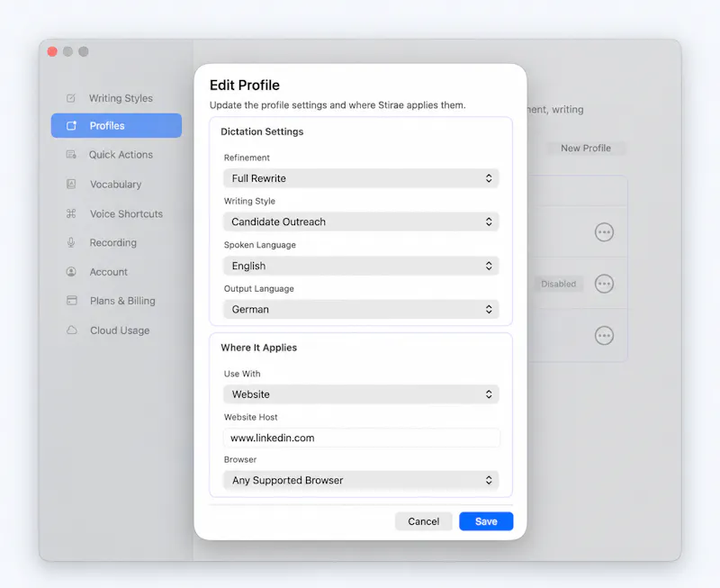Open the Refinement dropdown showing Full Rewrite

point(361,178)
